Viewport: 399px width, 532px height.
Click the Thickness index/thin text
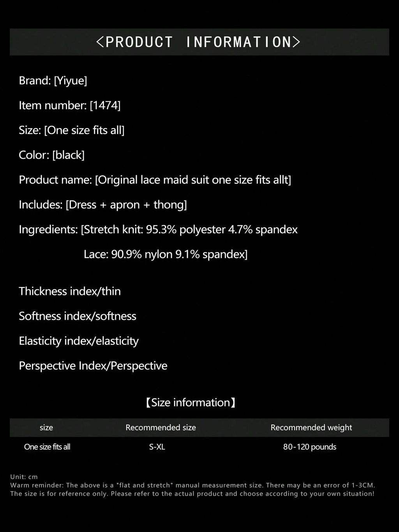click(70, 291)
